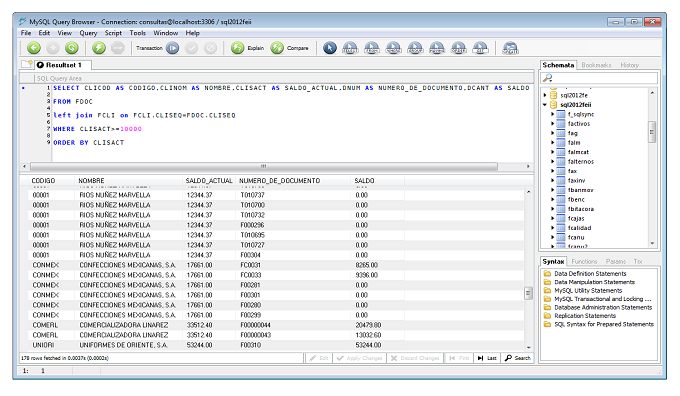Click the Edit button below results
The image size is (680, 396).
coord(319,358)
